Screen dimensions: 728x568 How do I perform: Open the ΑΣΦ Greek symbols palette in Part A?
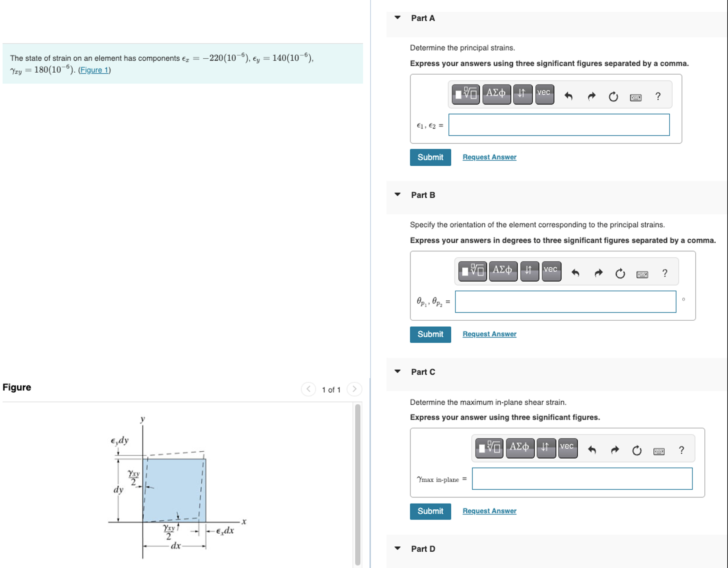tap(496, 94)
